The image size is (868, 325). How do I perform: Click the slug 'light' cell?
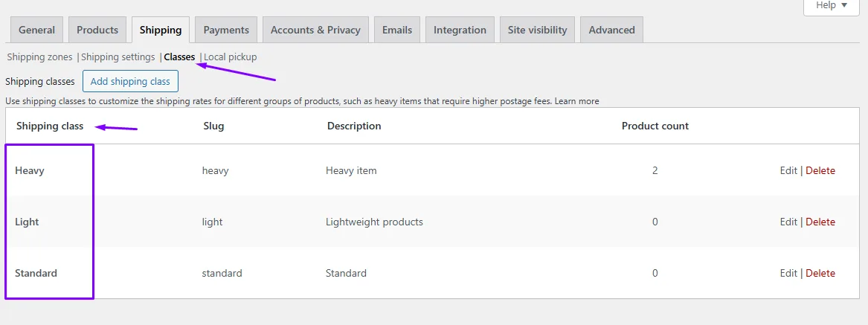tap(213, 222)
